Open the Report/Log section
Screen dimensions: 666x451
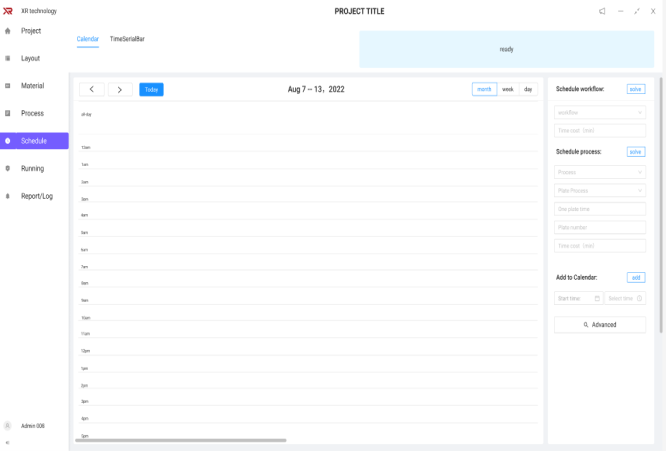click(37, 196)
